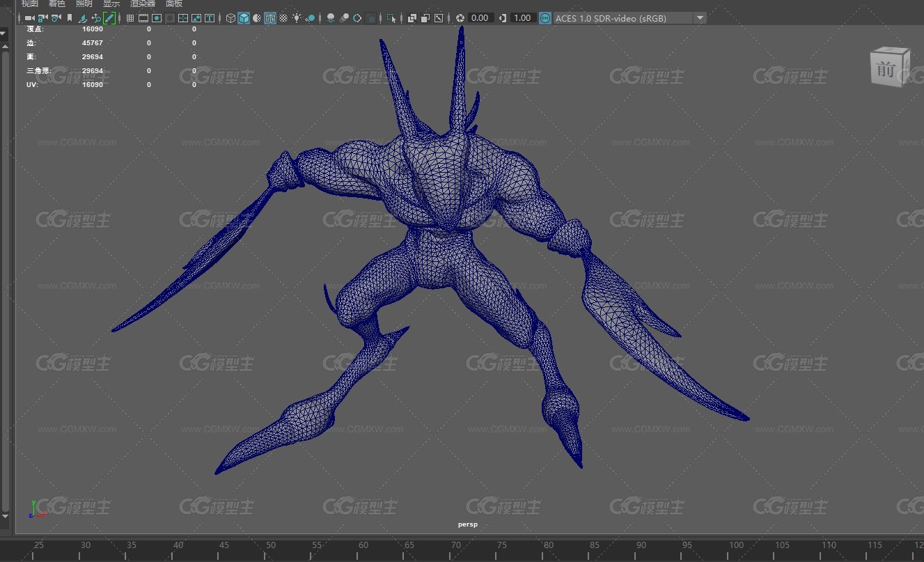Click the Gamma icon
Image resolution: width=924 pixels, height=562 pixels.
[503, 18]
